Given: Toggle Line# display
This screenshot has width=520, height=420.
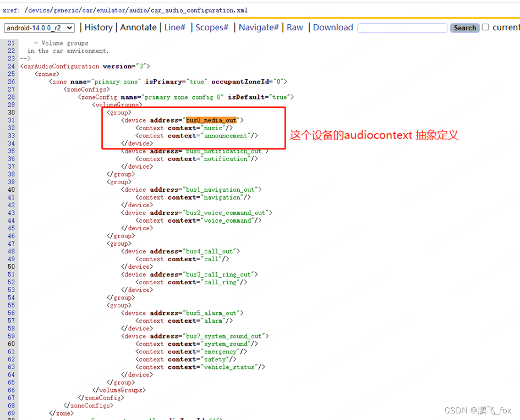Looking at the screenshot, I should click(x=175, y=27).
